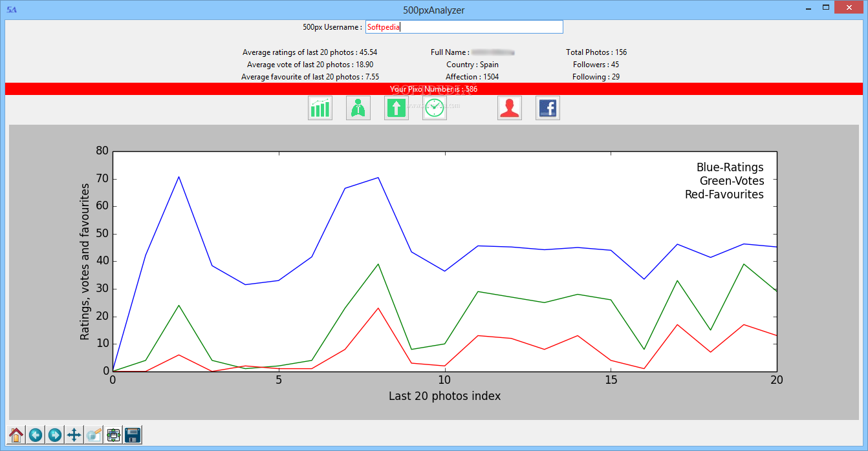Open the green bar chart statistics icon

coord(320,108)
